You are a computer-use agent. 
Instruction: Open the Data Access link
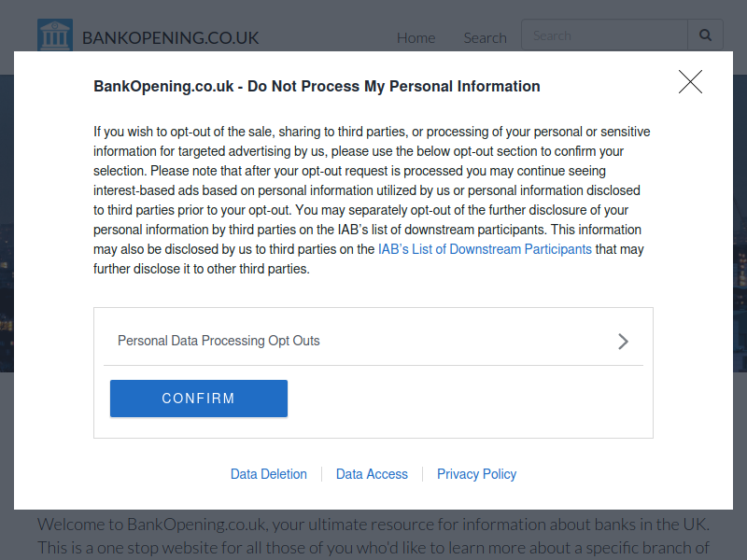pos(372,474)
